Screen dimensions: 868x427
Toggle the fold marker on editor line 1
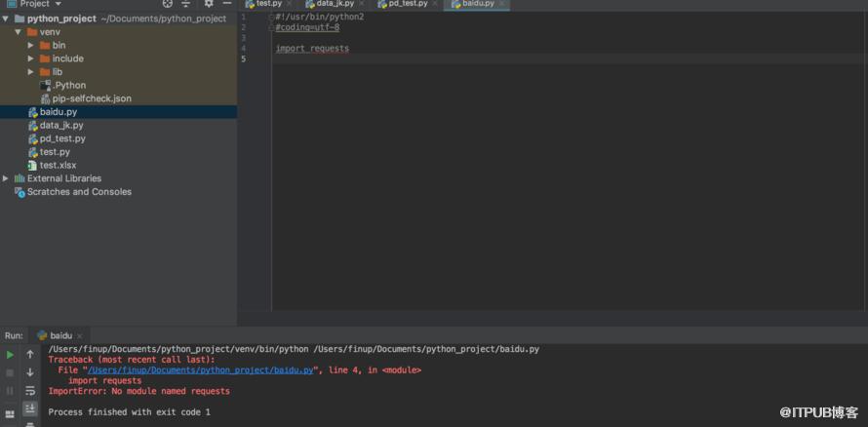(x=271, y=18)
